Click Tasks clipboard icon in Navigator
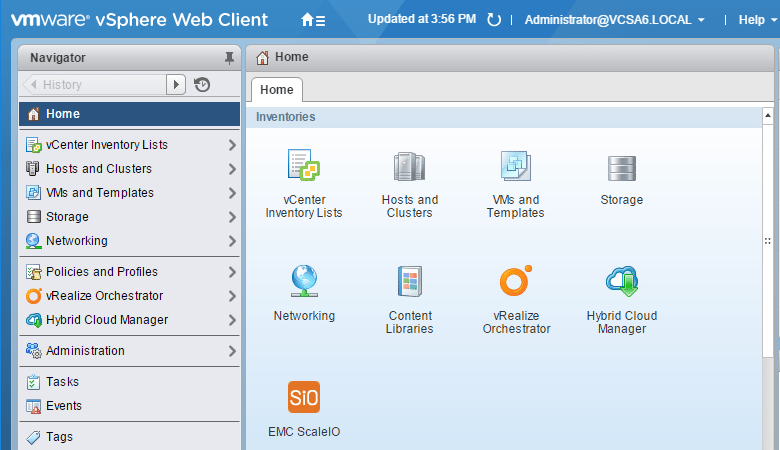 point(33,382)
